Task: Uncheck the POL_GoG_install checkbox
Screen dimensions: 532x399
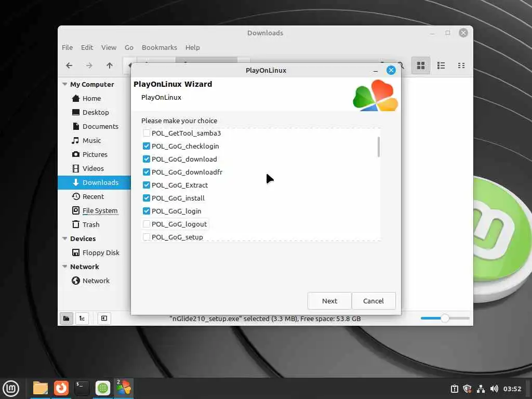Action: pyautogui.click(x=146, y=198)
